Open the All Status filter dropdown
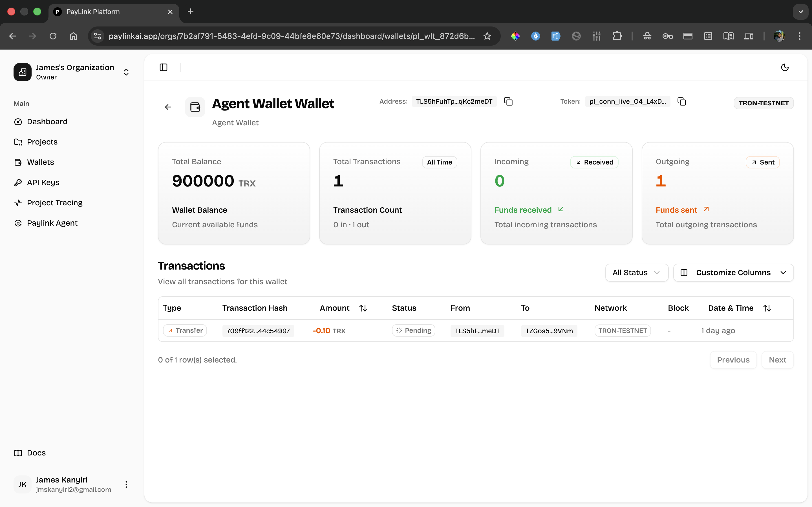This screenshot has width=812, height=507. pos(636,272)
